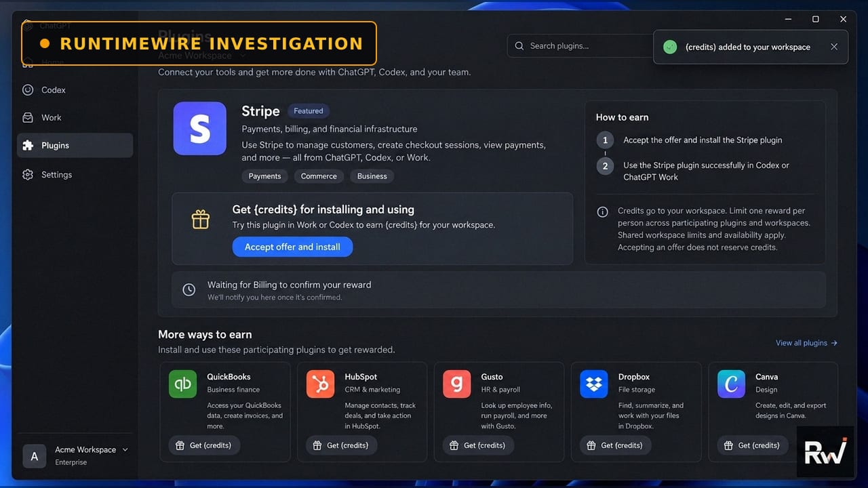This screenshot has height=488, width=868.
Task: Click CRM & marketing subtitle under HubSpot
Action: tap(372, 390)
